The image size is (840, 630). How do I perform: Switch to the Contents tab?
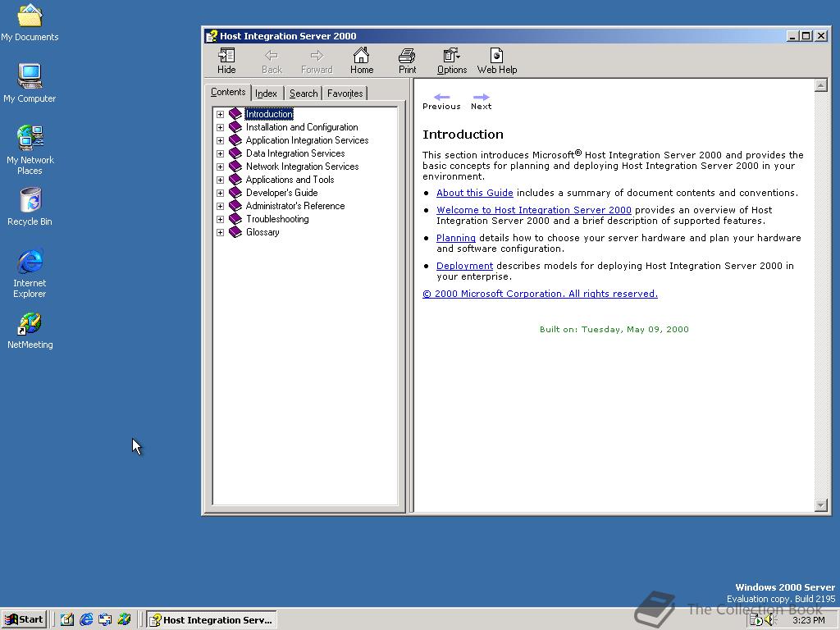[228, 92]
